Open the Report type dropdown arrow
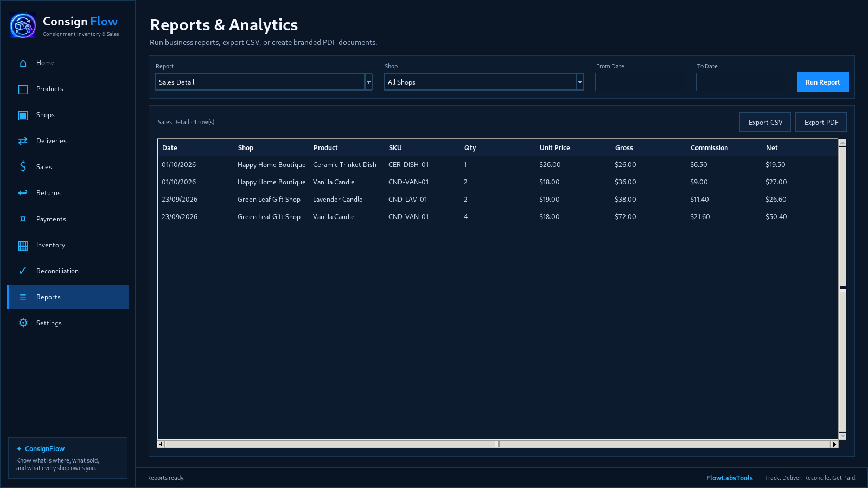 [368, 82]
